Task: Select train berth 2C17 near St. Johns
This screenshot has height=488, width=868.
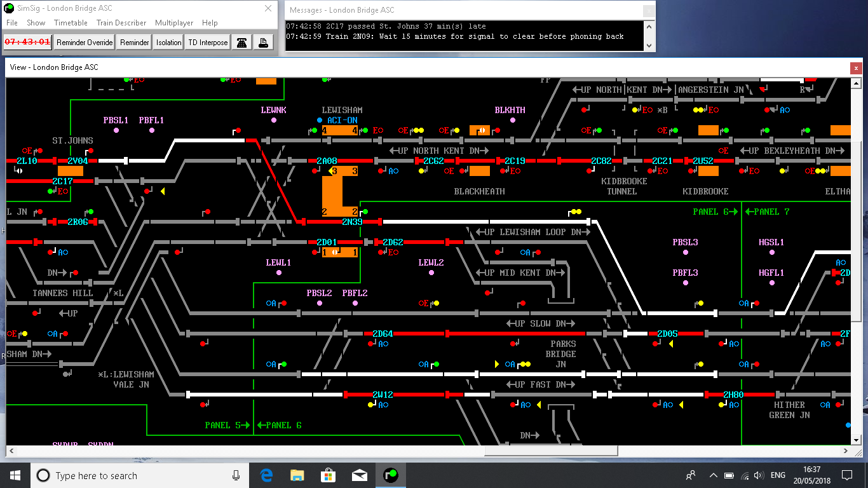Action: click(x=63, y=181)
